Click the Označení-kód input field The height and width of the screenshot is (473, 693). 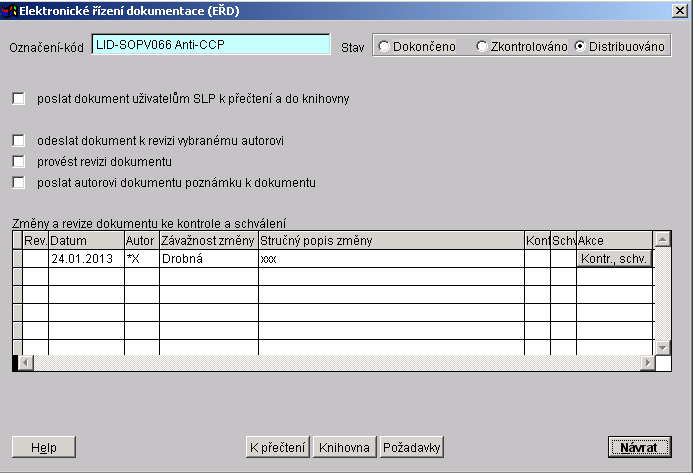pos(210,45)
